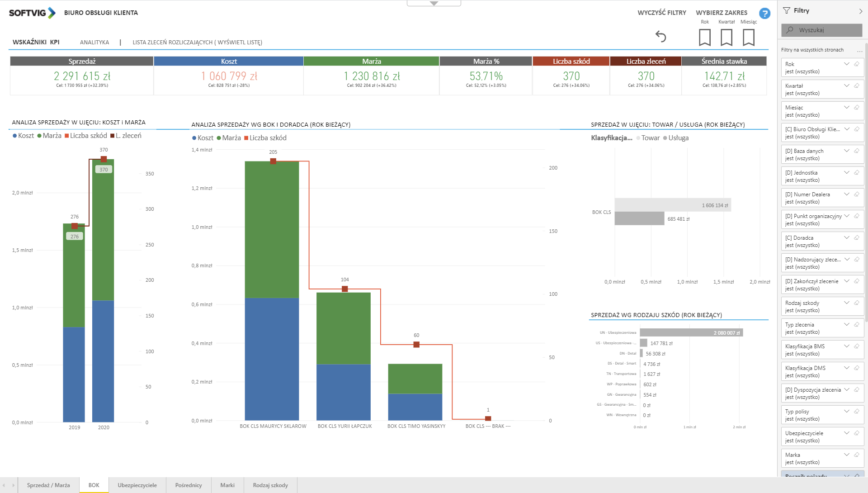868x493 pixels.
Task: Click the Kwartał bookmark icon
Action: click(726, 37)
